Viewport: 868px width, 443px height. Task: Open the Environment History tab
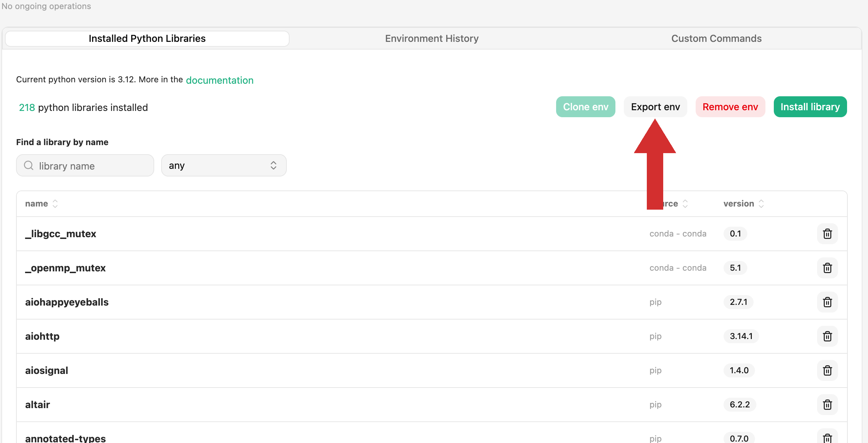[432, 38]
